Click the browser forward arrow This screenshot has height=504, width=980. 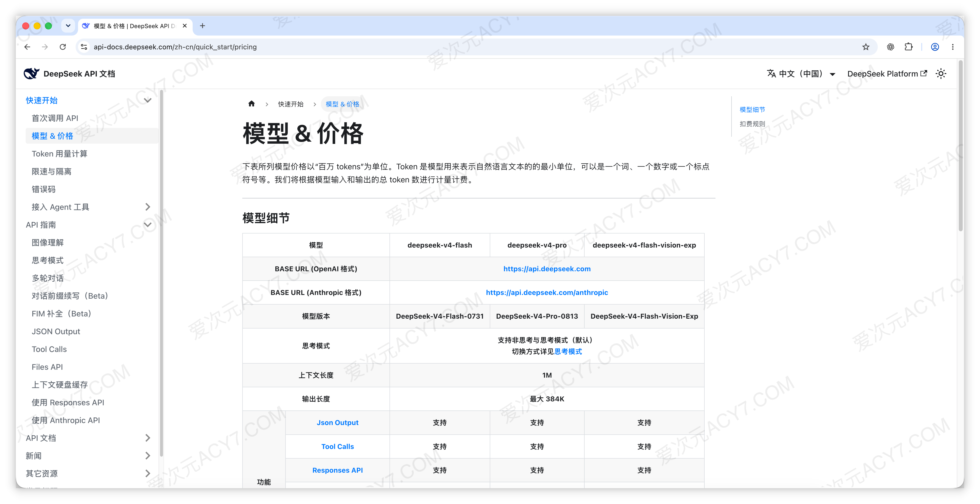(45, 47)
